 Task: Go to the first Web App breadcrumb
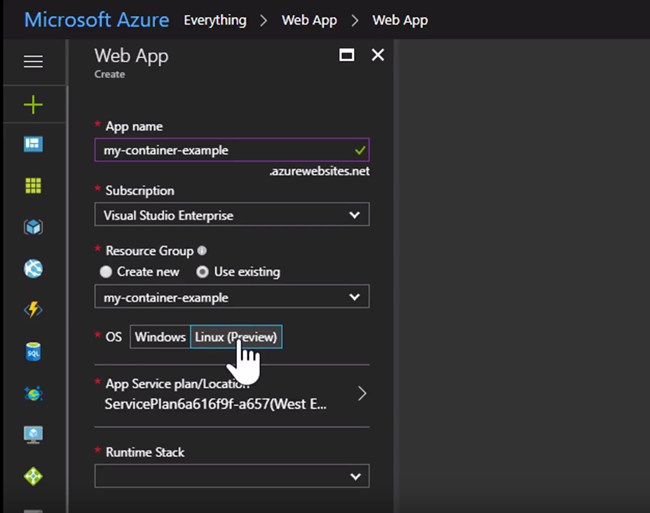309,20
